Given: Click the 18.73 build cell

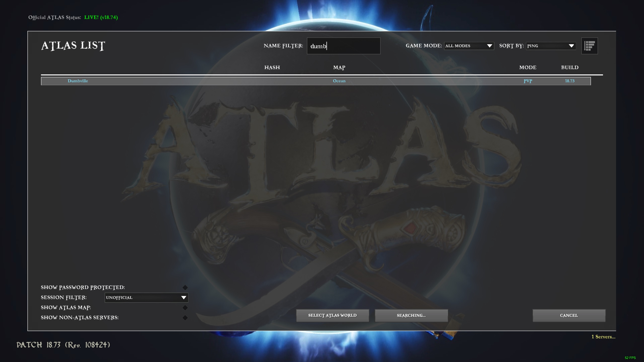Looking at the screenshot, I should click(x=570, y=81).
